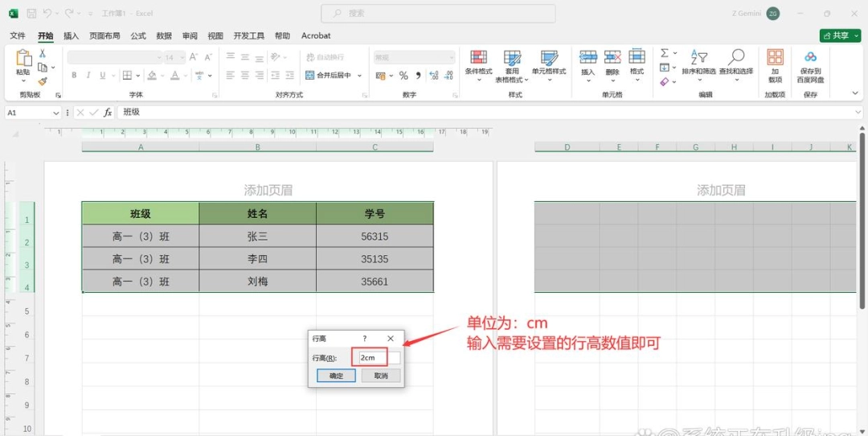This screenshot has height=436, width=868.
Task: Toggle Center alignment for cell text
Action: (x=244, y=75)
